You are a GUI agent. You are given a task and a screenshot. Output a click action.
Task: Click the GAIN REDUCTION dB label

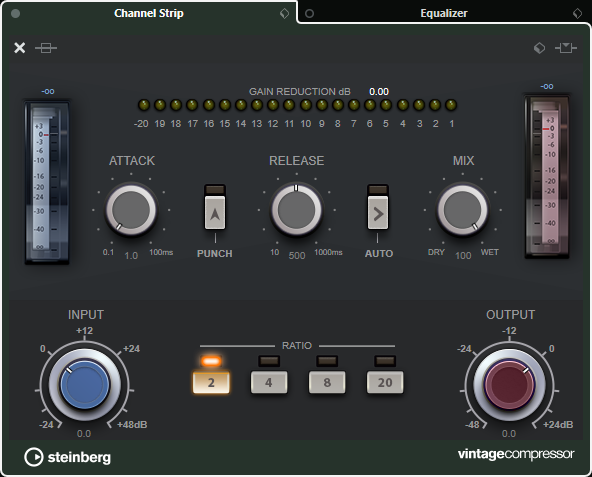pyautogui.click(x=300, y=92)
